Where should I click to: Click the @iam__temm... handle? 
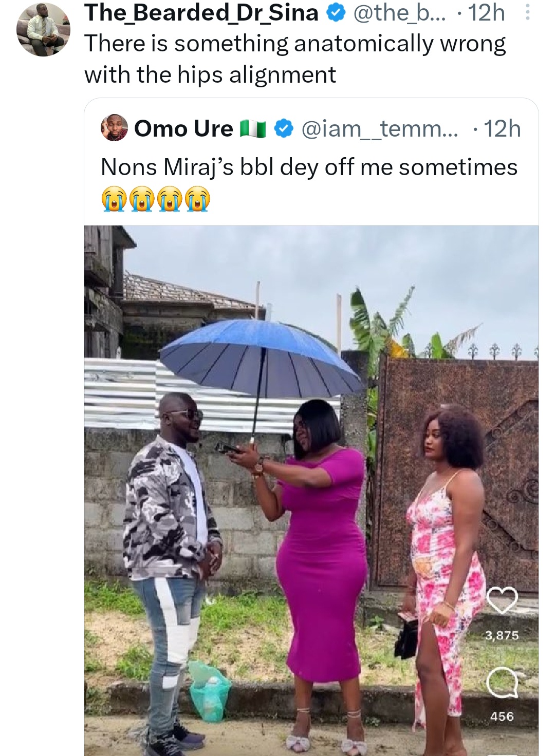pyautogui.click(x=378, y=129)
